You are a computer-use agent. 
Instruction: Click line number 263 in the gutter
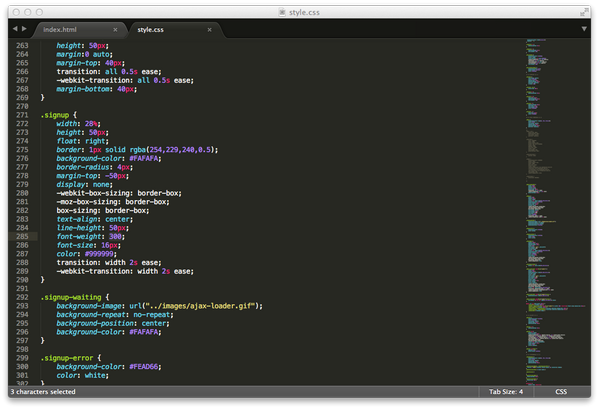pyautogui.click(x=22, y=45)
